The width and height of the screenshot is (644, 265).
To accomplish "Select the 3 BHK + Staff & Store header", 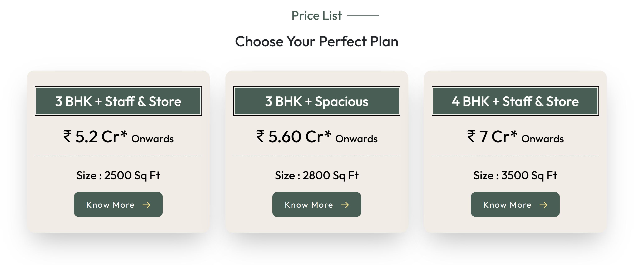I will click(x=118, y=101).
